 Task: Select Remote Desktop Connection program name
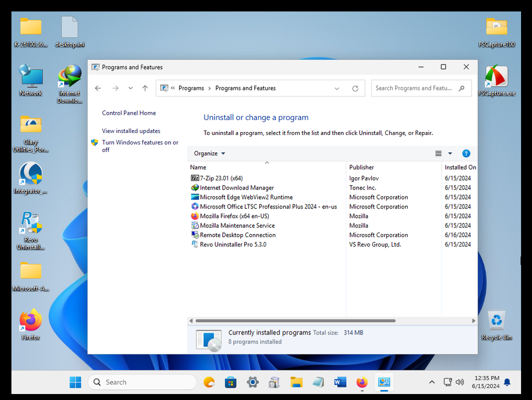click(237, 235)
